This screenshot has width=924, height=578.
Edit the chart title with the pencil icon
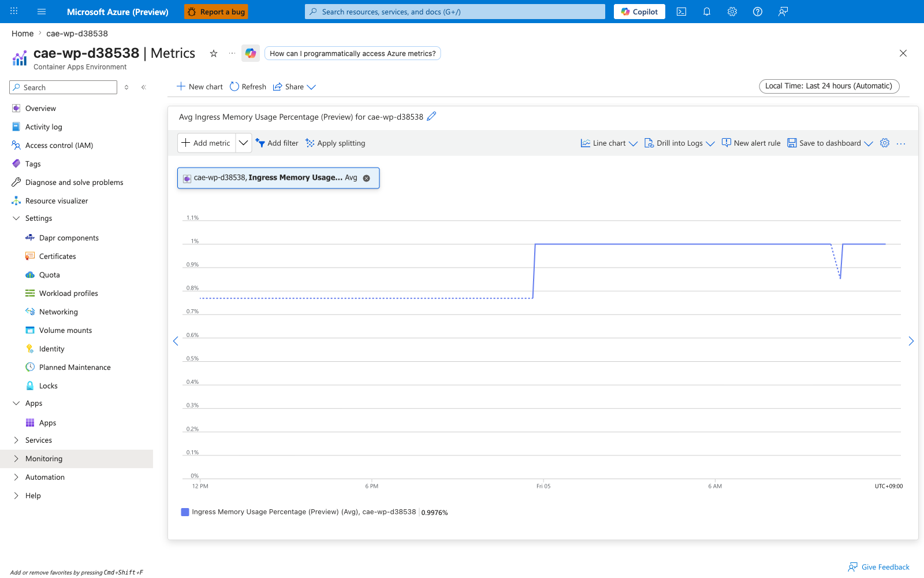click(x=431, y=116)
